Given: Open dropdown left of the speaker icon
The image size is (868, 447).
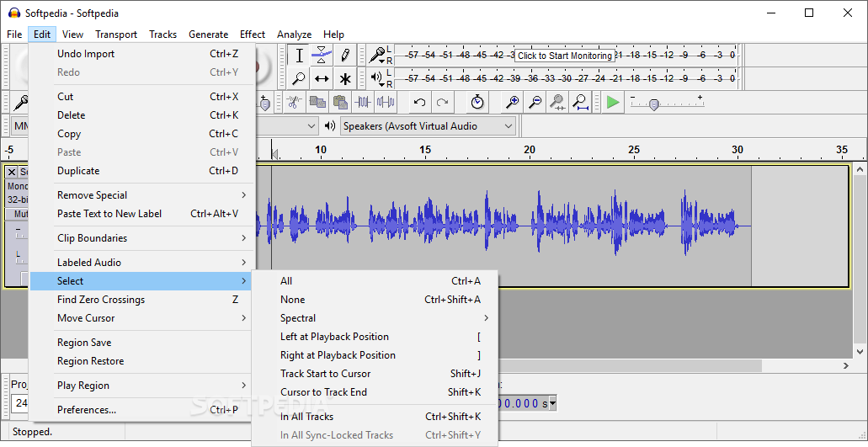Looking at the screenshot, I should pos(312,126).
